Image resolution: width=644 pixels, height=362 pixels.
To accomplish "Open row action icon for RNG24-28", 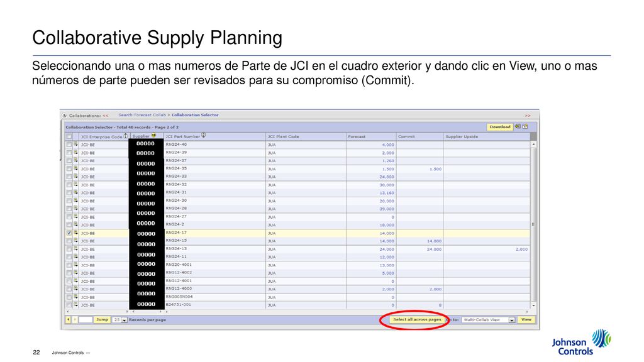I will click(76, 209).
